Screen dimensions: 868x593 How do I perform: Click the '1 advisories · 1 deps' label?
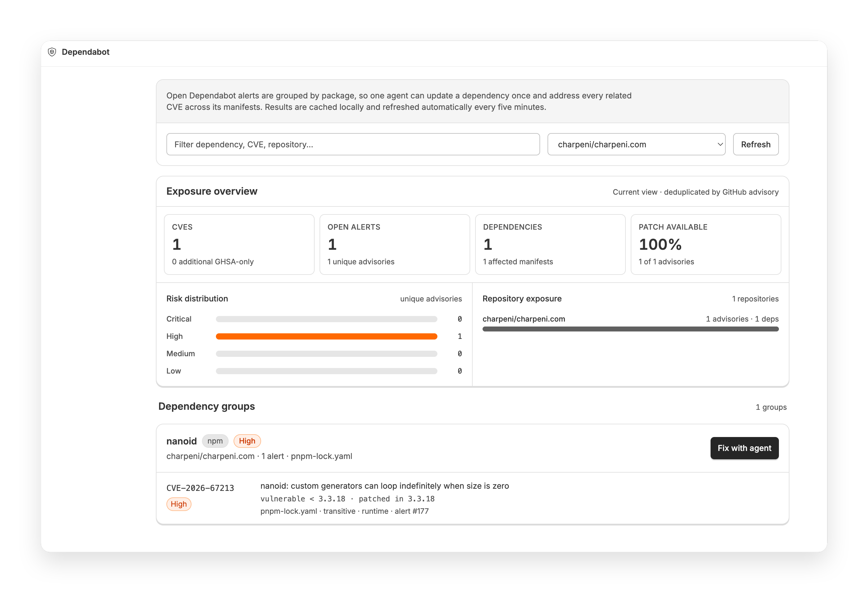click(742, 319)
